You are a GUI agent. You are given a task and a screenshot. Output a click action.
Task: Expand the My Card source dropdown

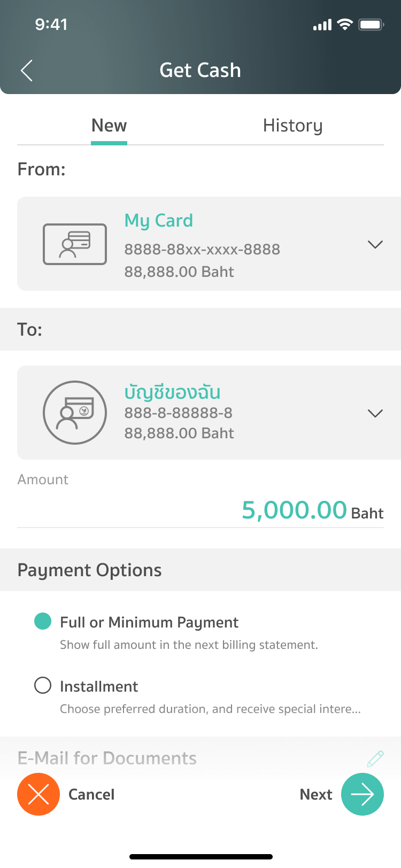pyautogui.click(x=375, y=244)
